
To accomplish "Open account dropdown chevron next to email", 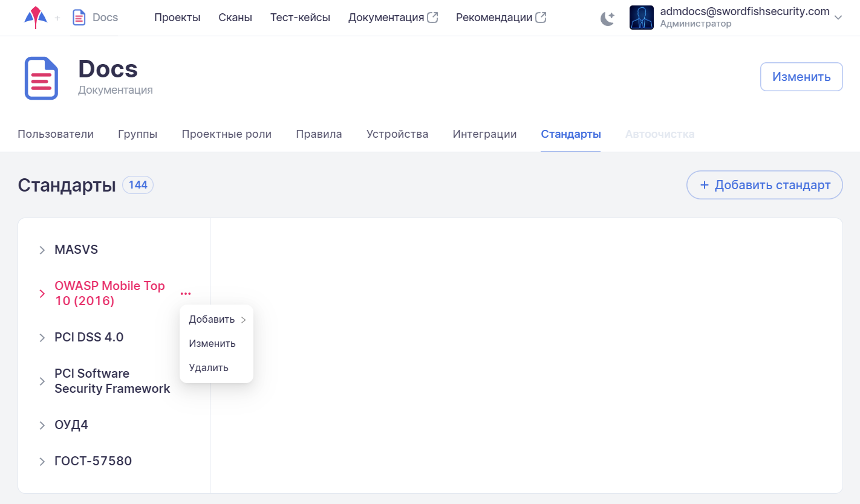I will pyautogui.click(x=838, y=18).
